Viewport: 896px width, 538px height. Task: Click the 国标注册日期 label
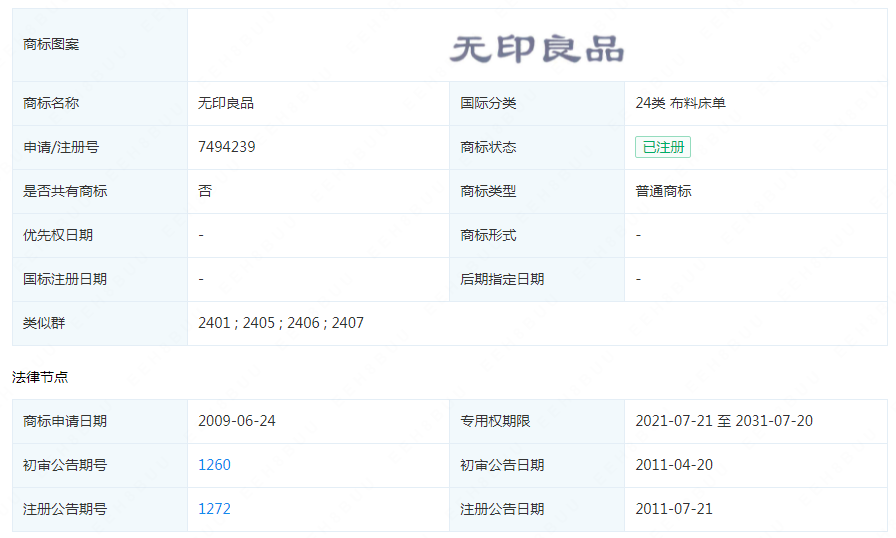pos(65,279)
